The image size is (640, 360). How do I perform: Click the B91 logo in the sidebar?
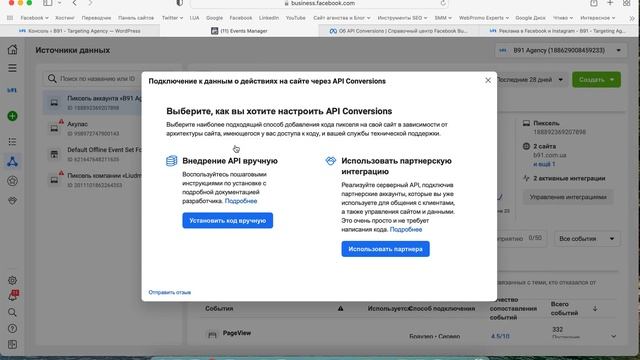(12, 90)
